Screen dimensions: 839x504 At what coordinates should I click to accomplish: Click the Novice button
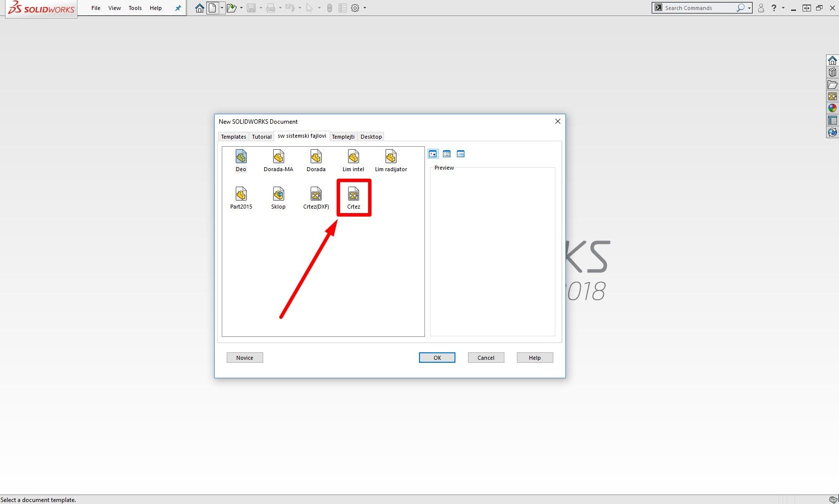[x=245, y=358]
